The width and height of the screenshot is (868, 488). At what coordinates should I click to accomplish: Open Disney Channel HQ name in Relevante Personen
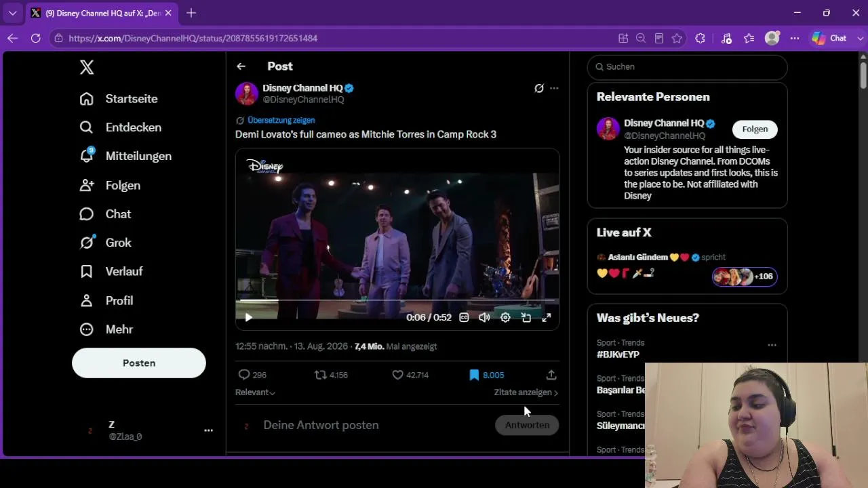(664, 123)
